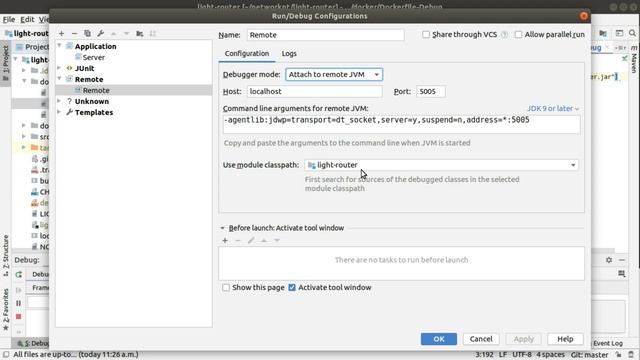
Task: Switch to the Logs tab
Action: click(289, 53)
